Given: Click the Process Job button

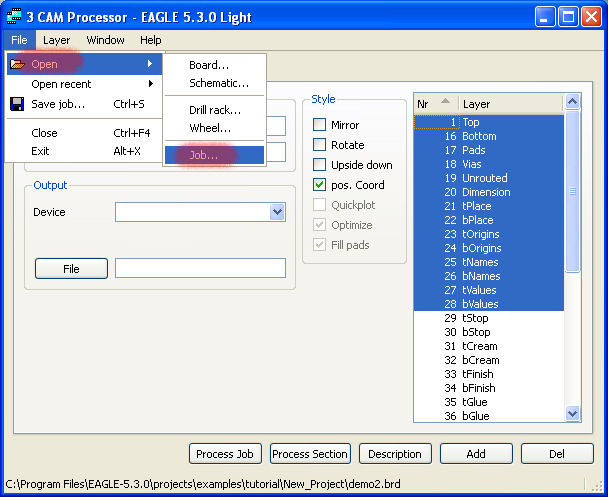Looking at the screenshot, I should click(225, 454).
